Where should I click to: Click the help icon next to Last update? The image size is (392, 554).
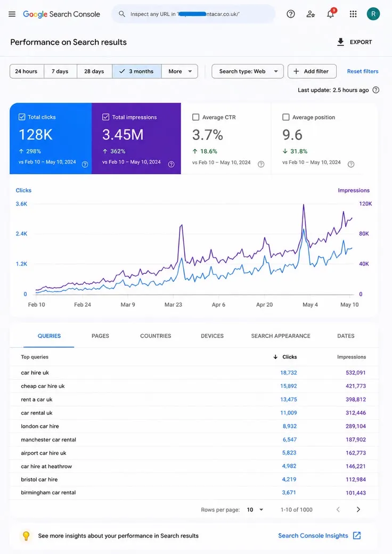tap(376, 90)
